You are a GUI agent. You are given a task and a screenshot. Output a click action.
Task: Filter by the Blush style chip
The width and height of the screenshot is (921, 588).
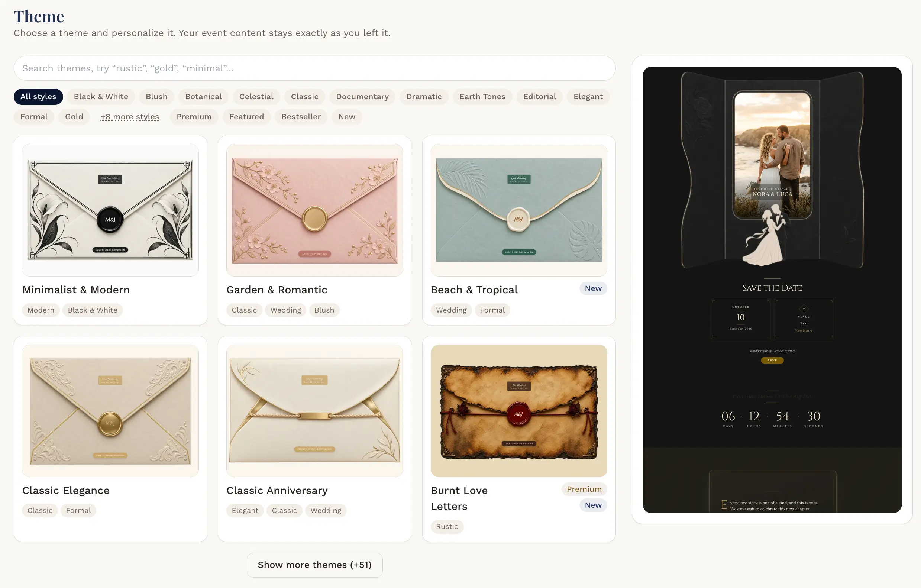tap(156, 96)
